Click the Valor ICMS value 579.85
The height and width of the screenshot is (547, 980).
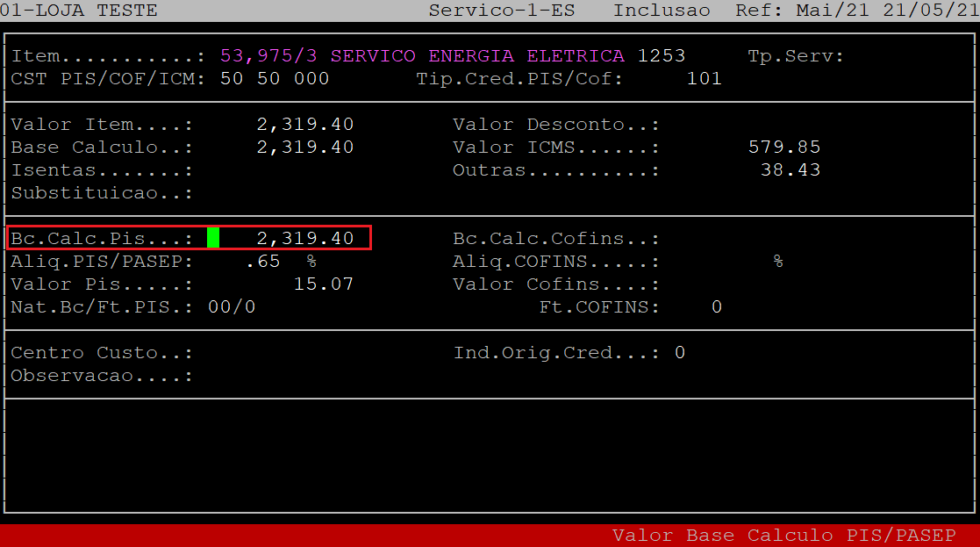[x=783, y=148]
